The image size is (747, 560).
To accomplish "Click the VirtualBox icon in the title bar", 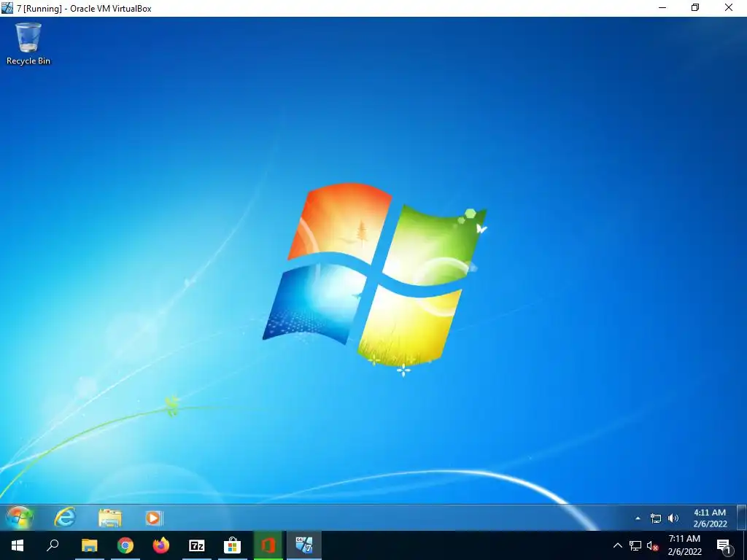I will pos(7,7).
